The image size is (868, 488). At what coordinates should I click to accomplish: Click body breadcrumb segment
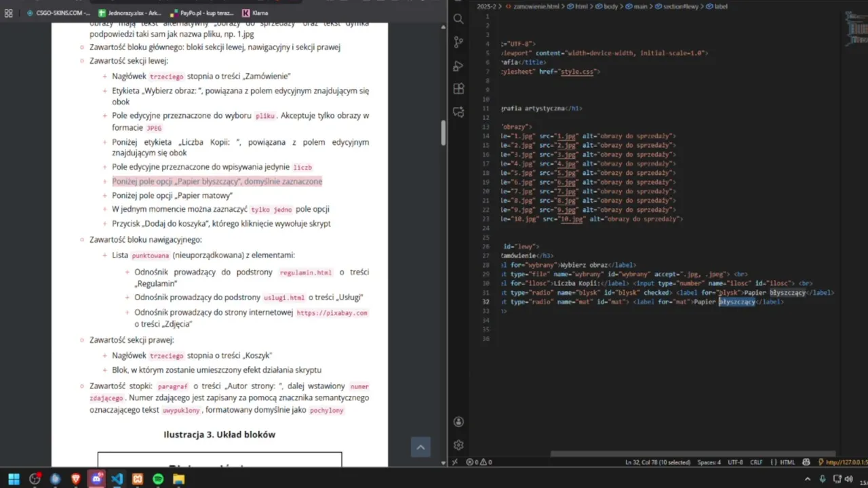608,6
